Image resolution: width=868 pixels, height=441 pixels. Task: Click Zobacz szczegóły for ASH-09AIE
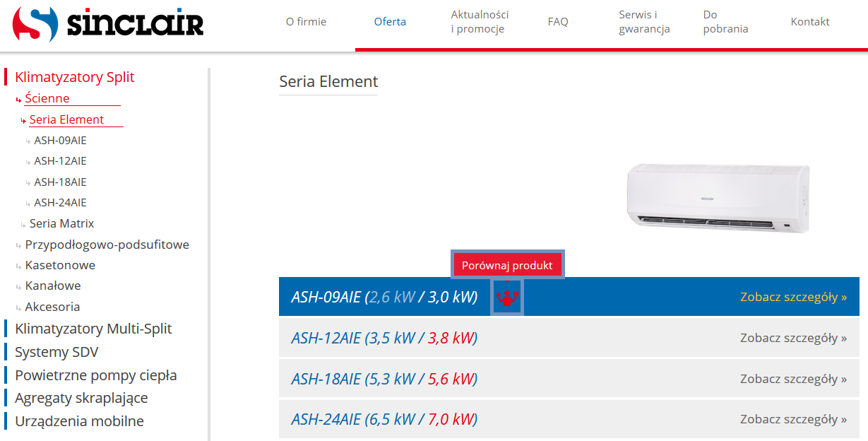793,297
